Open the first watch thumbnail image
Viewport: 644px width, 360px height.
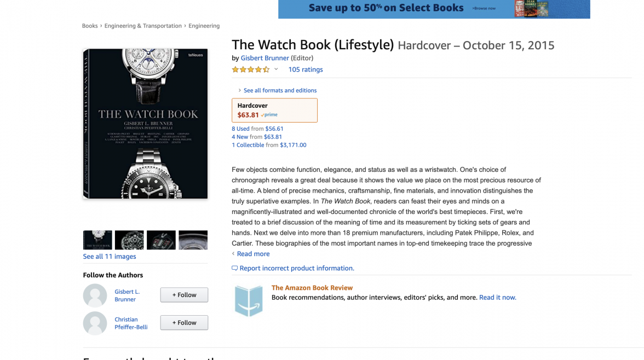tap(97, 240)
